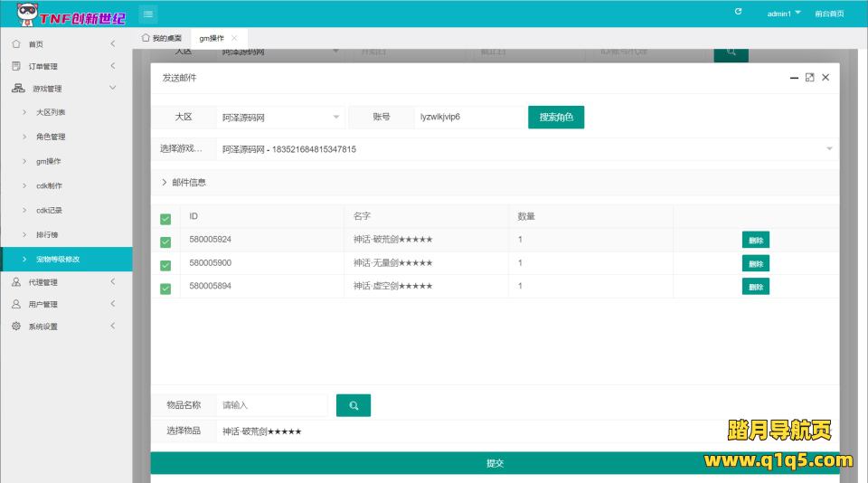Click the 首页 home icon in sidebar
868x483 pixels.
coord(16,43)
